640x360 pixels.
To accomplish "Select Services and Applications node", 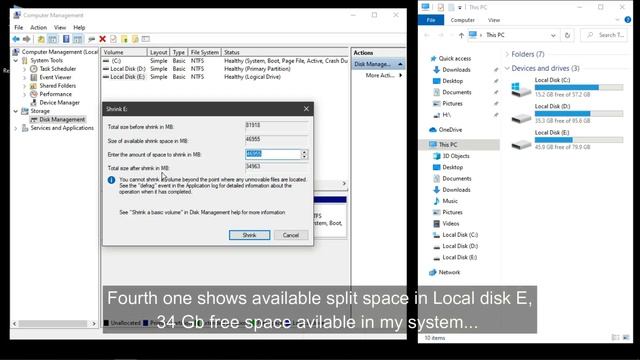I will (62, 128).
